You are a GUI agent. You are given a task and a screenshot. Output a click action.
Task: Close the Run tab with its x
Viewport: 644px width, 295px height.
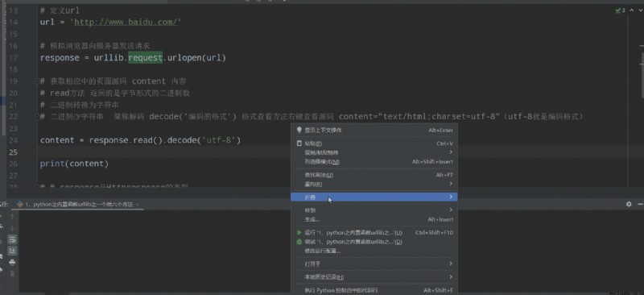137,204
